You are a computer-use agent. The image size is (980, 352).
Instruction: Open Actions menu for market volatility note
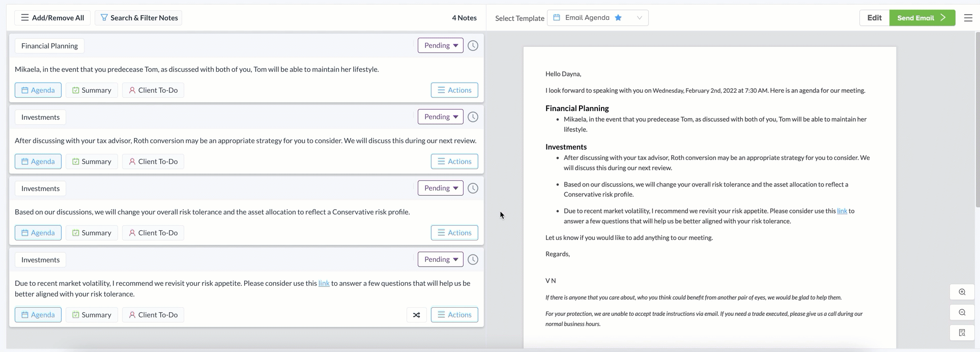454,315
